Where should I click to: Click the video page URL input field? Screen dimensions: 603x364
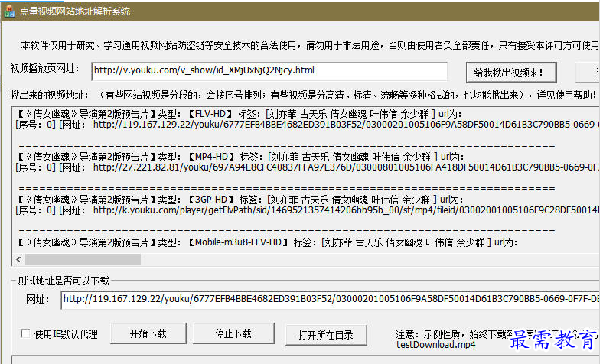[269, 71]
